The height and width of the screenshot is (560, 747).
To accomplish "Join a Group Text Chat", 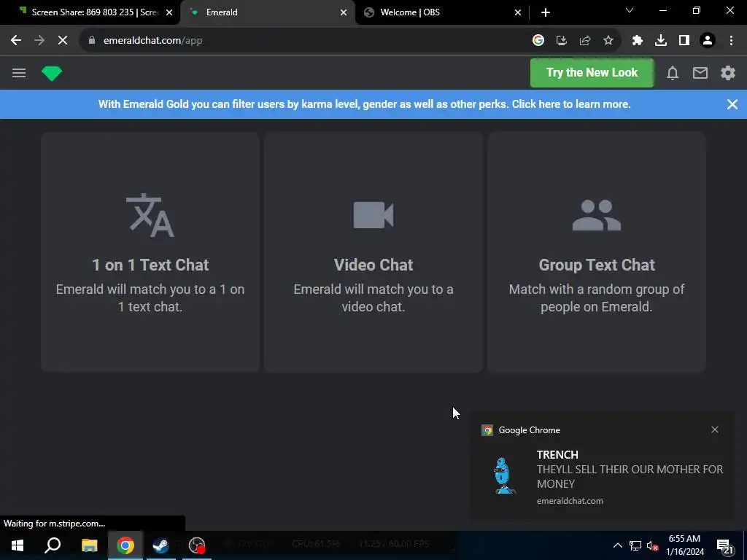I will tap(597, 252).
